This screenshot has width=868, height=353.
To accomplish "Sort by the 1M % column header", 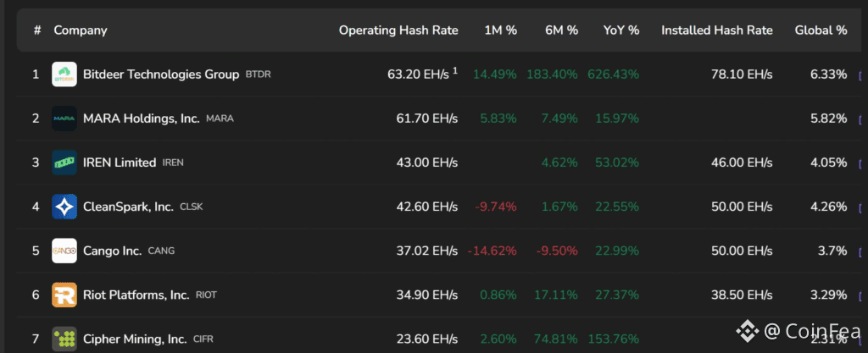I will (500, 30).
